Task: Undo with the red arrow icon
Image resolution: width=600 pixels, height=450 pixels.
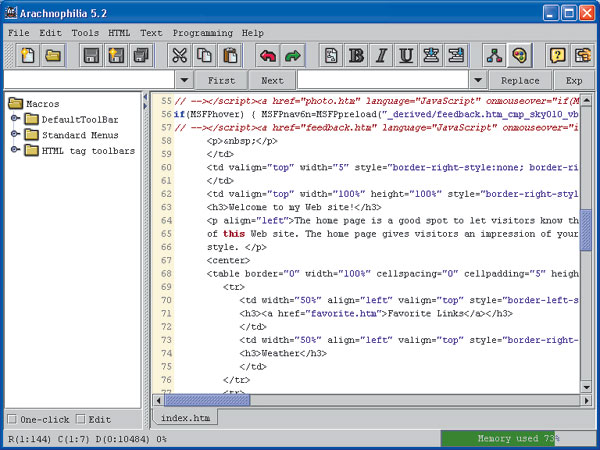Action: [x=267, y=55]
